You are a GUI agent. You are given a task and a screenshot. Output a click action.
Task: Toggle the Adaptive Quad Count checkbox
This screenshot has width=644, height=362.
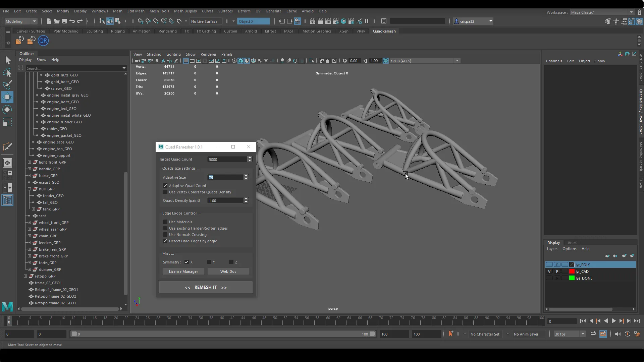click(165, 185)
